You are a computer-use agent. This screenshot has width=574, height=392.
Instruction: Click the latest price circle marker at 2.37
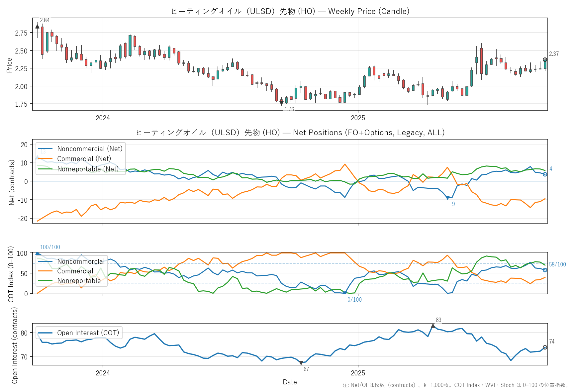545,60
